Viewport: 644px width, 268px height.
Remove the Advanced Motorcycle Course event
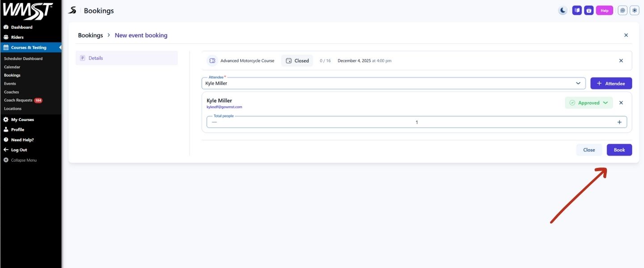pos(621,61)
